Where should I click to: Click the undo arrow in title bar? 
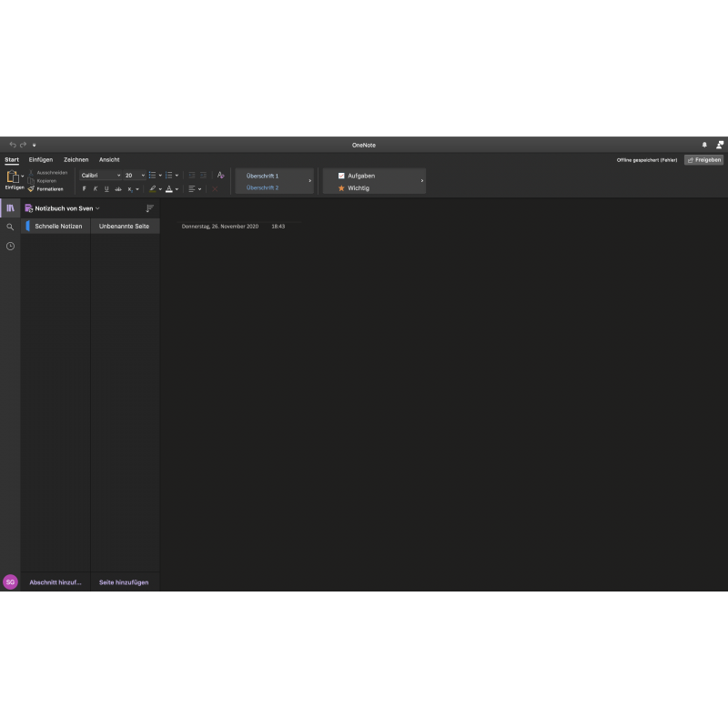point(13,145)
